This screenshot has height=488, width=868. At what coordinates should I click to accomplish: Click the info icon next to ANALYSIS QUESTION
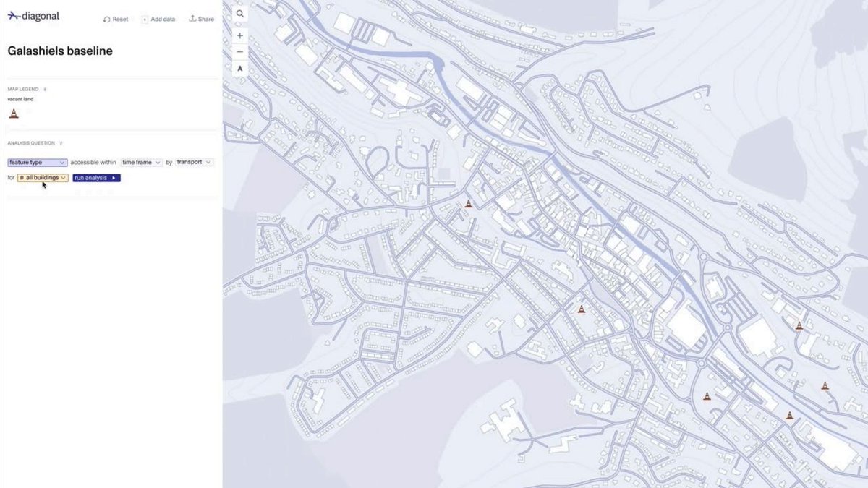click(x=61, y=142)
